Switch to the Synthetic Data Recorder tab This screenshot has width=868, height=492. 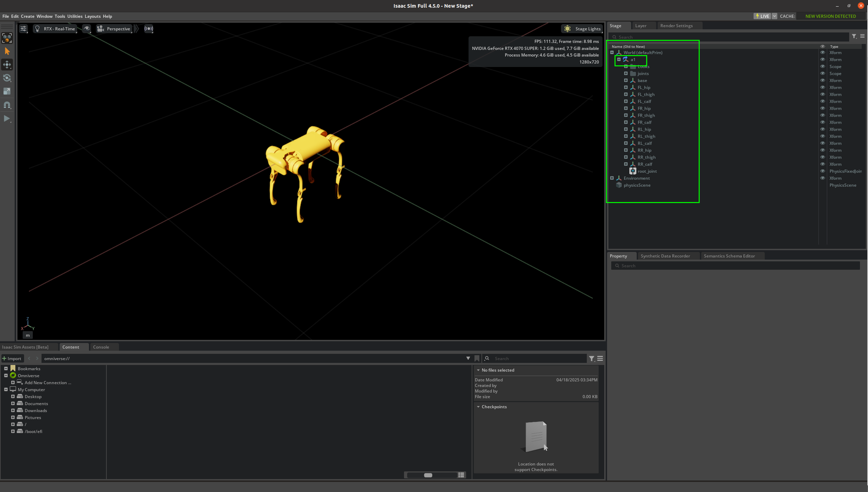665,256
